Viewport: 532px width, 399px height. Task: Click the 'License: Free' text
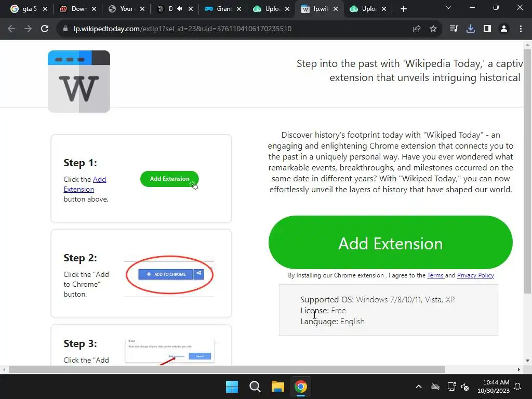click(x=323, y=311)
